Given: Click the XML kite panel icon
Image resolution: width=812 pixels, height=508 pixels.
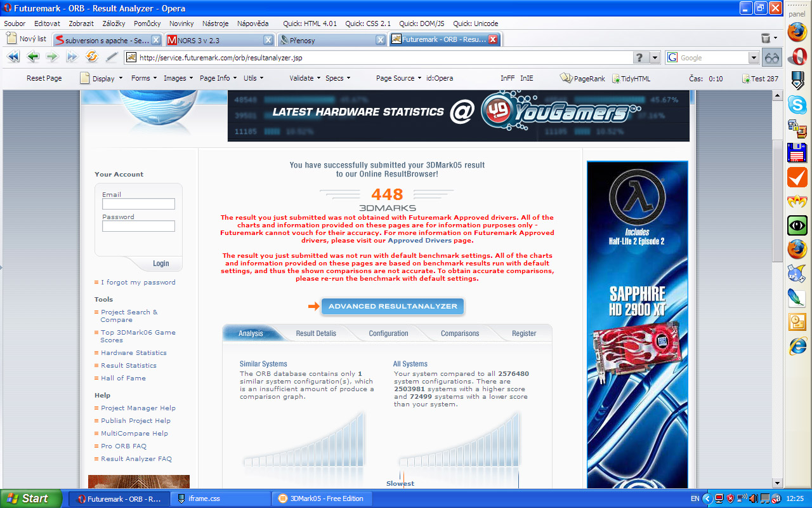Looking at the screenshot, I should (797, 274).
